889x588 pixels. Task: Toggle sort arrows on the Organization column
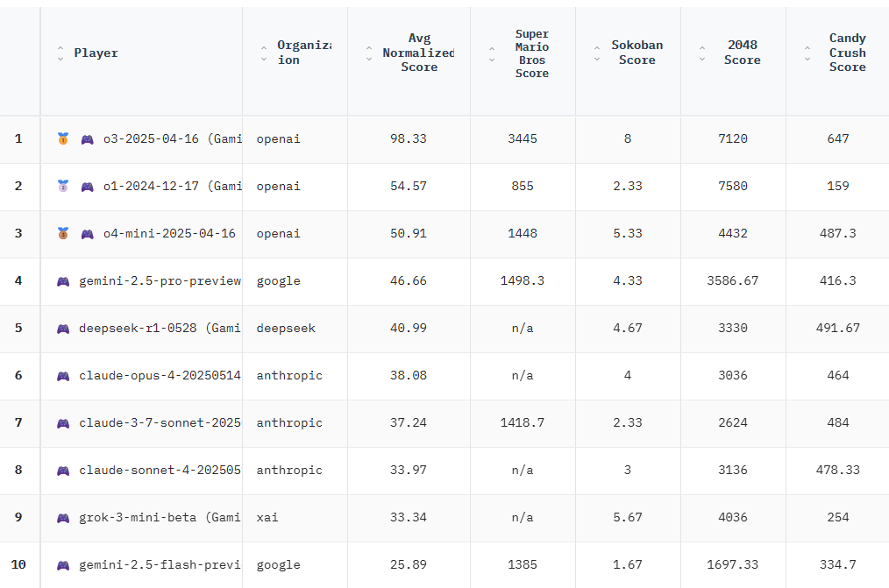(x=264, y=53)
